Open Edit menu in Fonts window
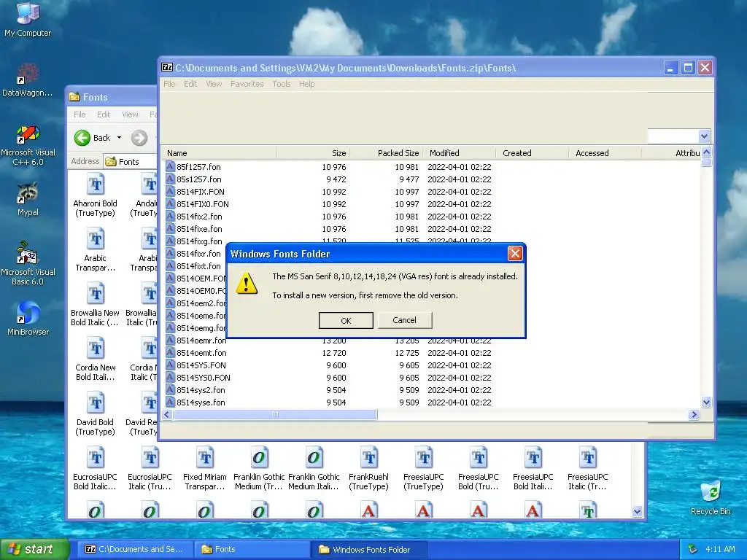 [x=104, y=114]
